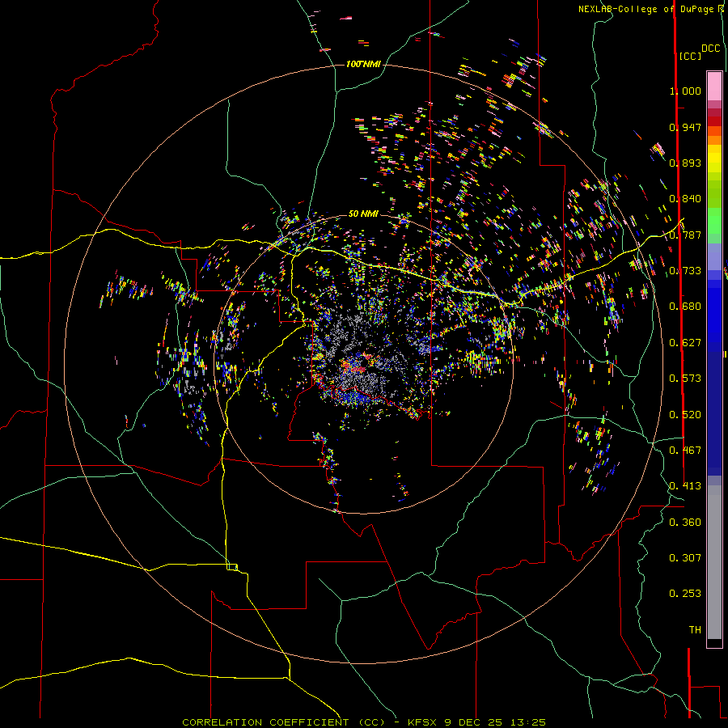Click the 0.360 color scale value
The height and width of the screenshot is (728, 728).
click(x=685, y=523)
